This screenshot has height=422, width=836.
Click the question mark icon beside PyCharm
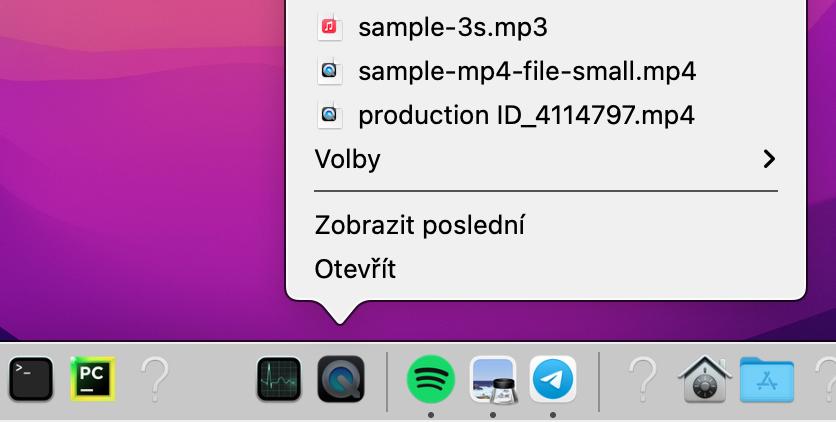[x=155, y=380]
